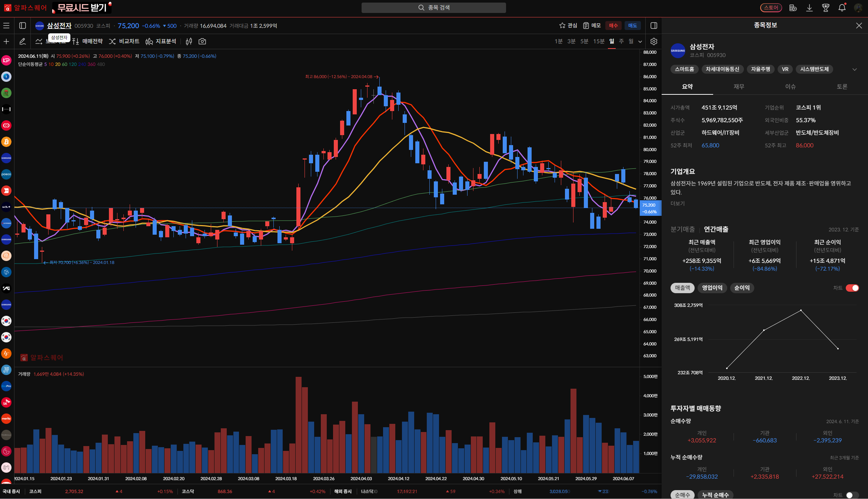Click the 삼성전자 stock name header

(59, 26)
